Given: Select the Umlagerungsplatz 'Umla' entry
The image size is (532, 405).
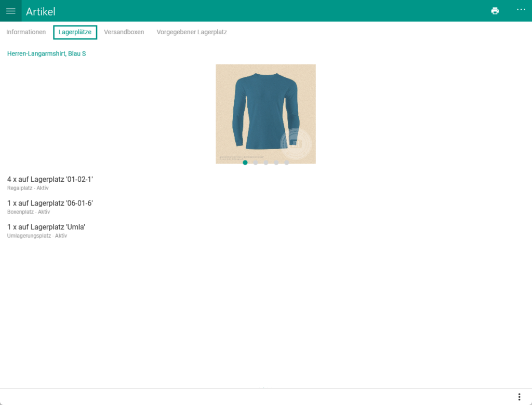Looking at the screenshot, I should click(46, 227).
